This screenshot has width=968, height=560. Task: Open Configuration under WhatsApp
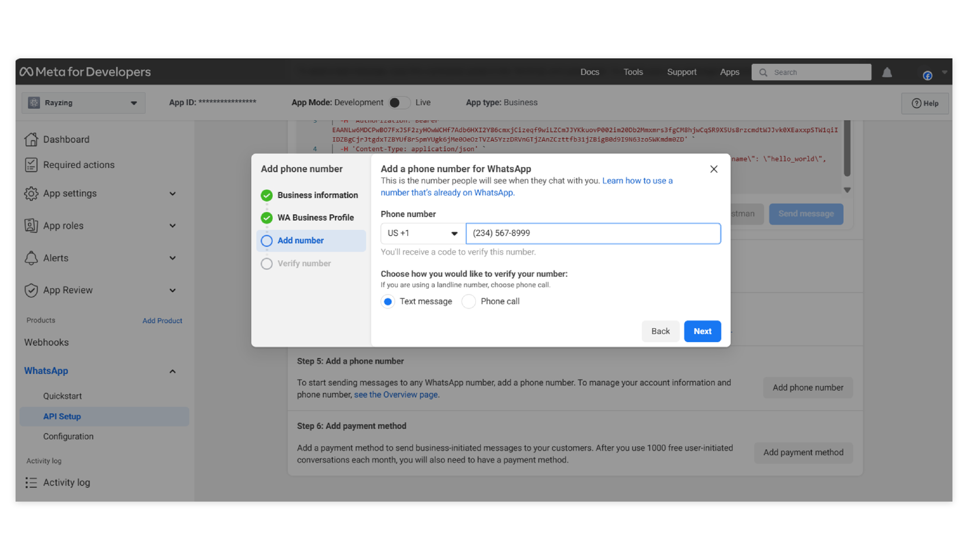point(68,436)
